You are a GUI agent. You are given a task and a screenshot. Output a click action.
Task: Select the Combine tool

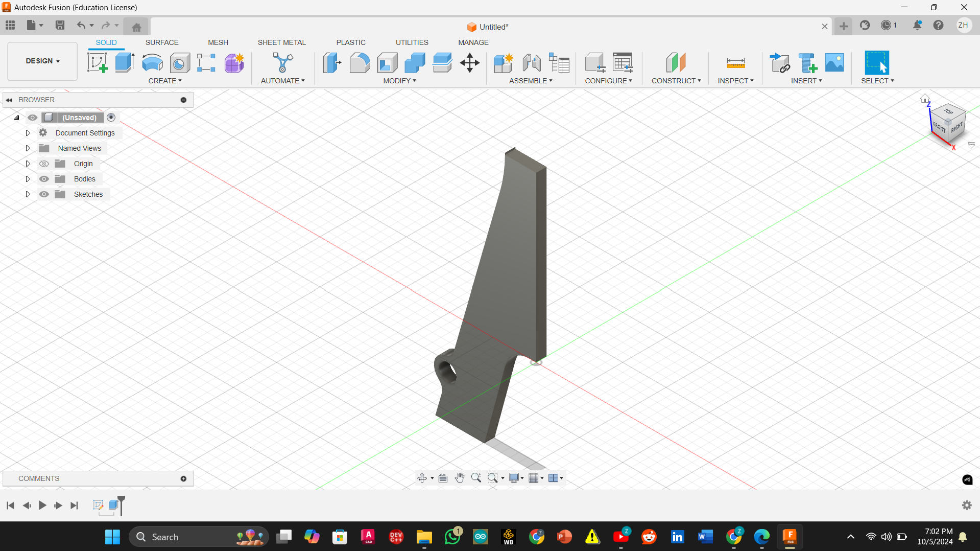pyautogui.click(x=415, y=63)
